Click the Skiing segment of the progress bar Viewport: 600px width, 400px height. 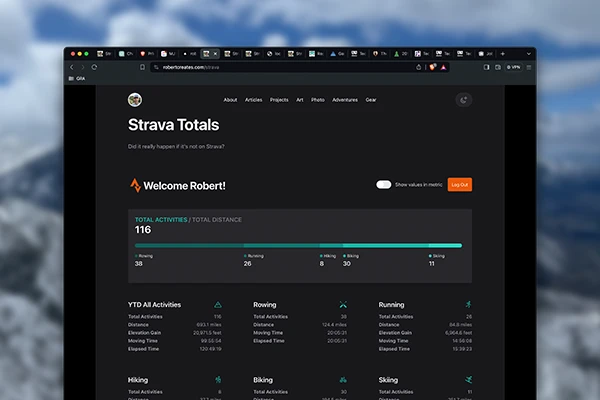click(445, 245)
